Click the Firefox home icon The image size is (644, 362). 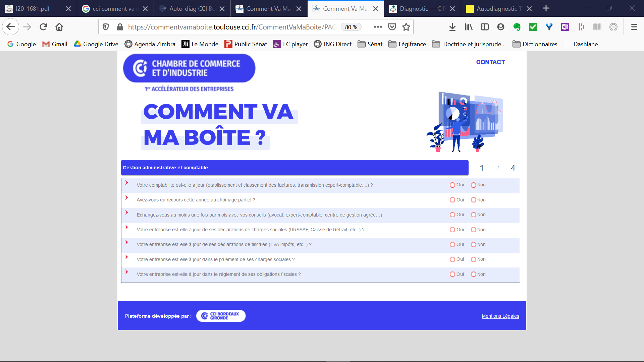coord(59,27)
